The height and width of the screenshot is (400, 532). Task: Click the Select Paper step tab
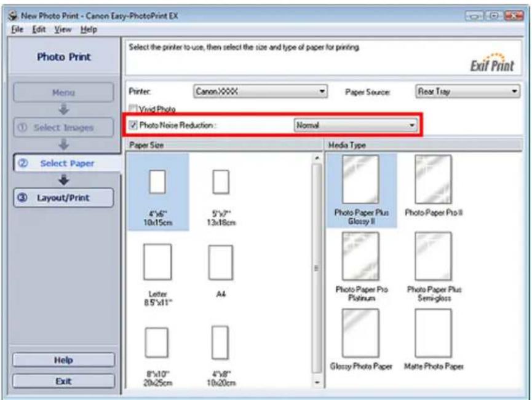tap(67, 163)
